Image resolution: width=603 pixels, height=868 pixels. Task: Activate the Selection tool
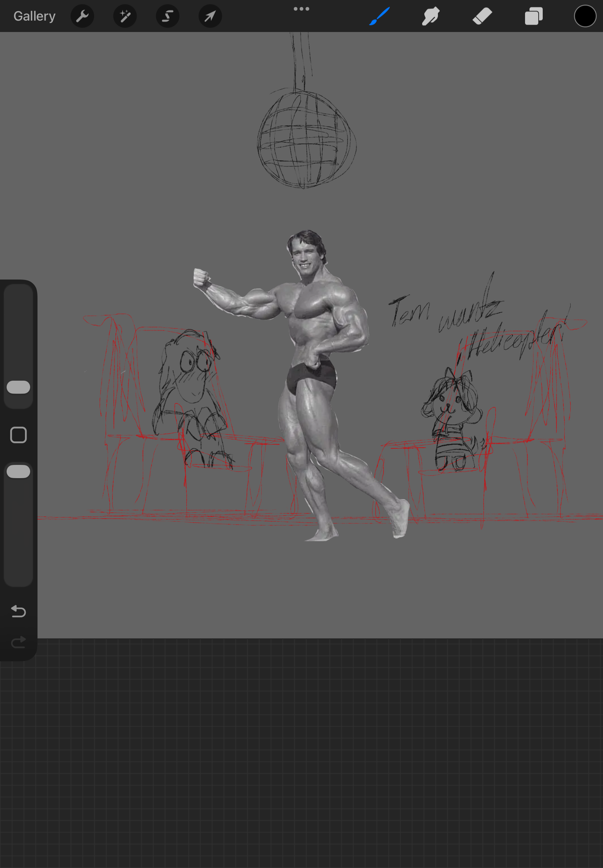tap(168, 16)
